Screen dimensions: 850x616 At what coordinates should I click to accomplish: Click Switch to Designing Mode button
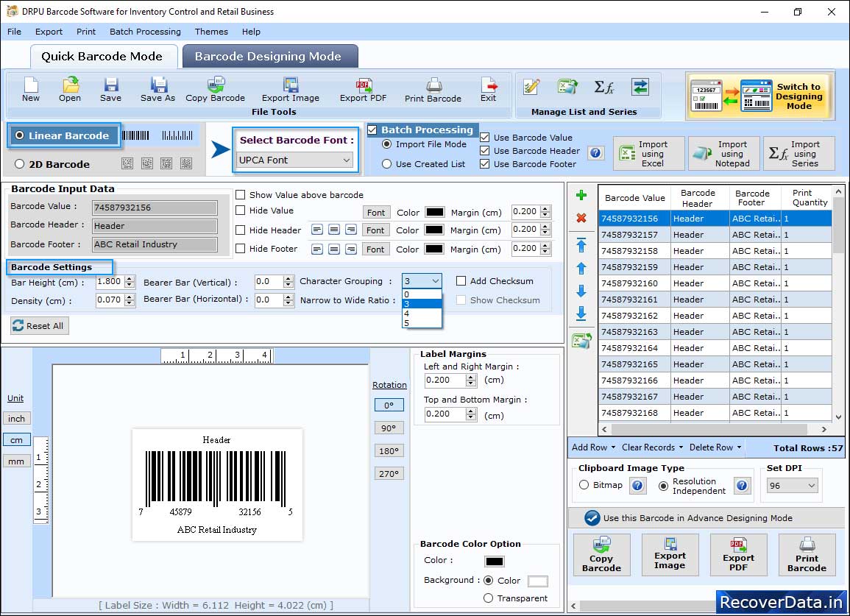point(760,96)
